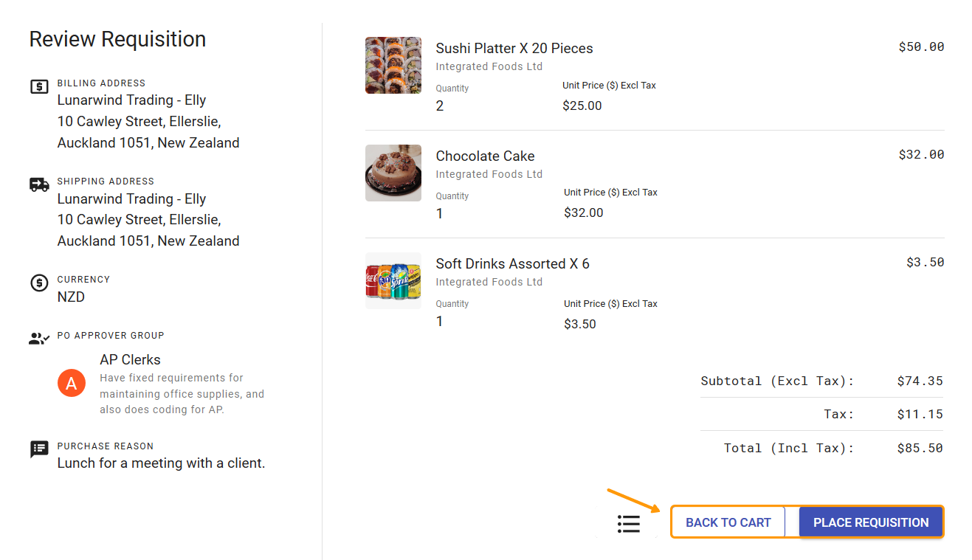The width and height of the screenshot is (972, 560).
Task: Click the Sushi Platter quantity value 2
Action: point(440,106)
